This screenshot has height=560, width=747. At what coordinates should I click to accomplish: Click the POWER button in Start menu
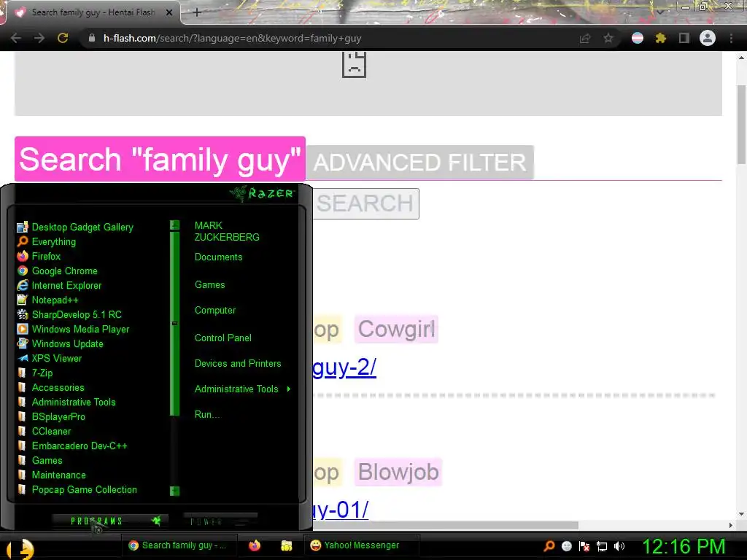click(x=220, y=521)
